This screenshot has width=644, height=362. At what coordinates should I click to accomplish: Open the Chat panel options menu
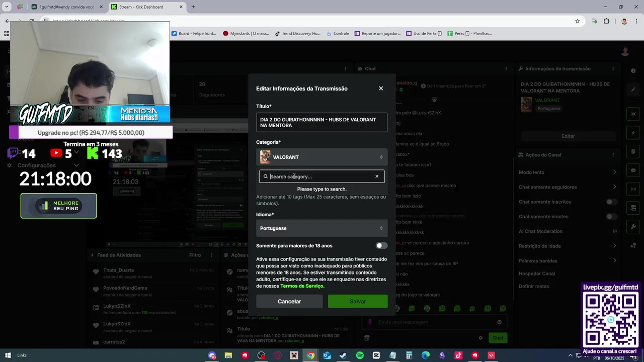pos(506,69)
